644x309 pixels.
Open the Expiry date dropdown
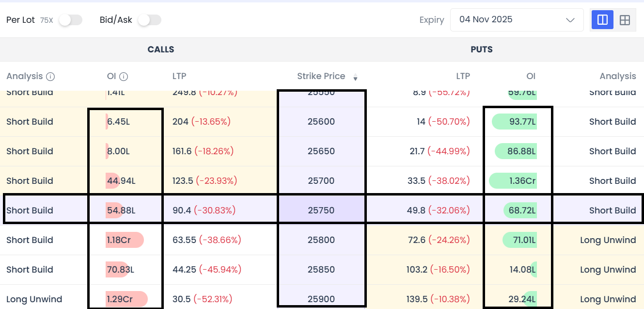point(517,20)
